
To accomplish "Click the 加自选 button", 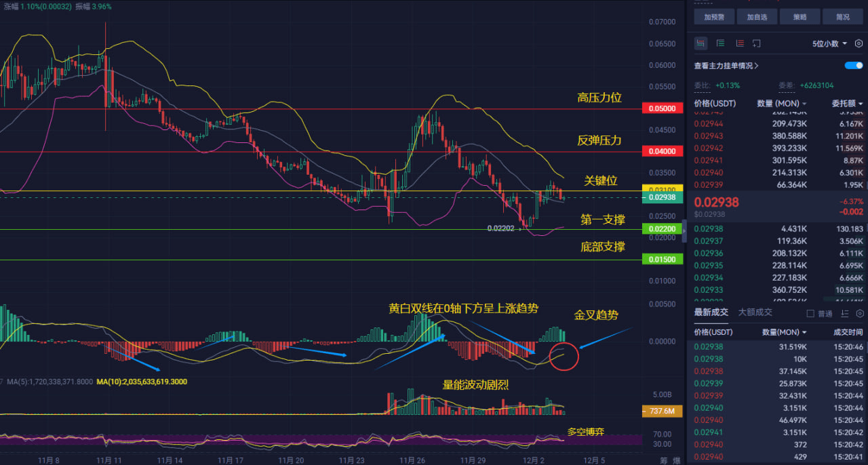I will (757, 17).
